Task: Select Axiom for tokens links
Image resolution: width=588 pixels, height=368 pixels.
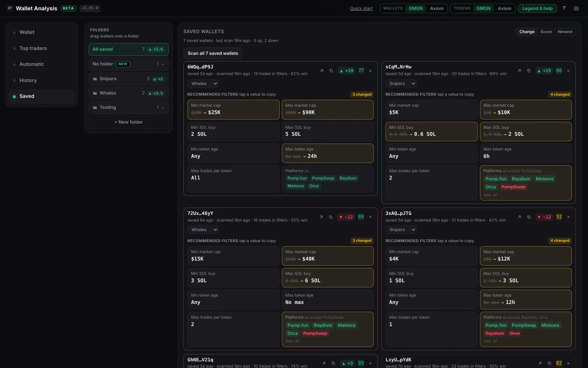Action: pyautogui.click(x=505, y=8)
